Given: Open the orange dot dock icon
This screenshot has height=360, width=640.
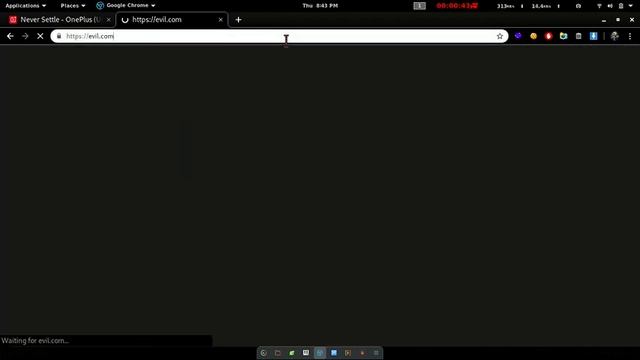Looking at the screenshot, I should click(x=362, y=353).
